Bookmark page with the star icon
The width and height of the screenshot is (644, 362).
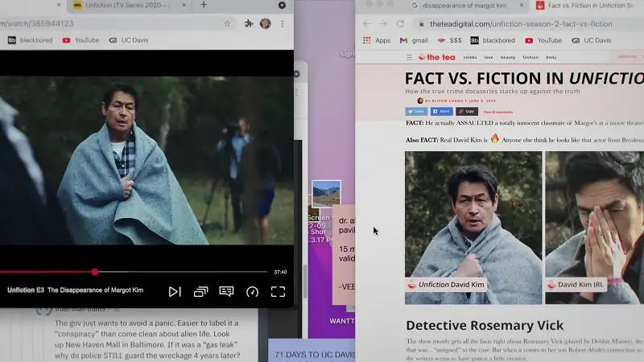(228, 24)
